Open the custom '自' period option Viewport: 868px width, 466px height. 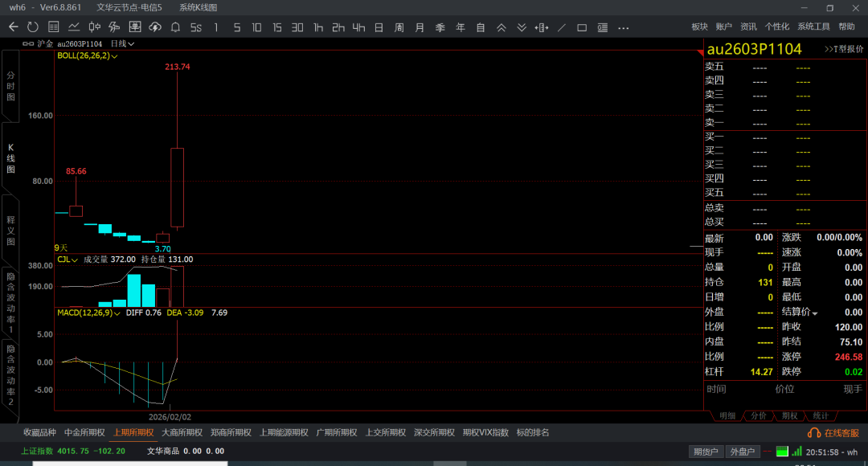[481, 27]
